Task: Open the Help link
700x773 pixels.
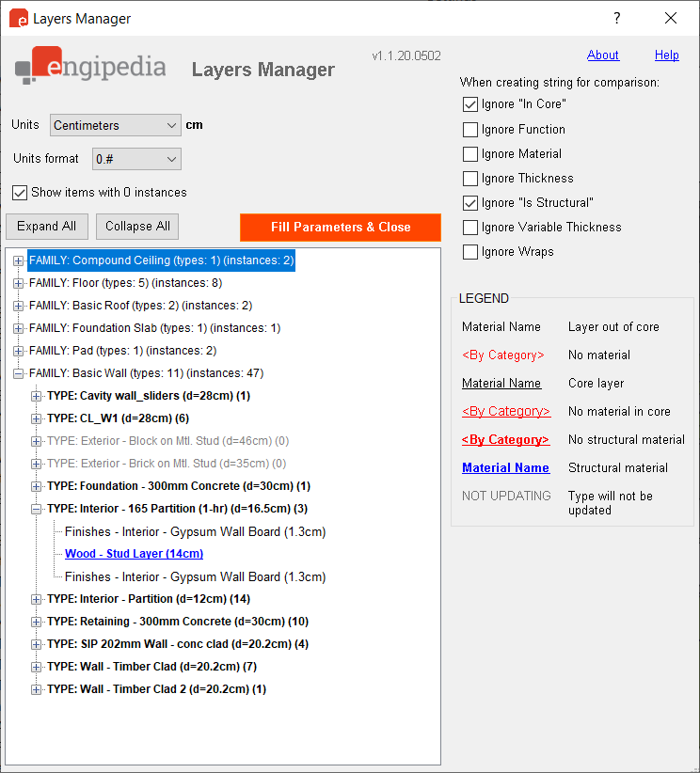Action: coord(666,55)
